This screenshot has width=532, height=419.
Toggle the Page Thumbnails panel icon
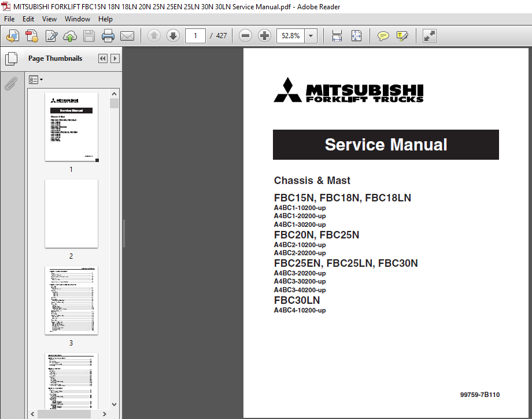point(11,58)
